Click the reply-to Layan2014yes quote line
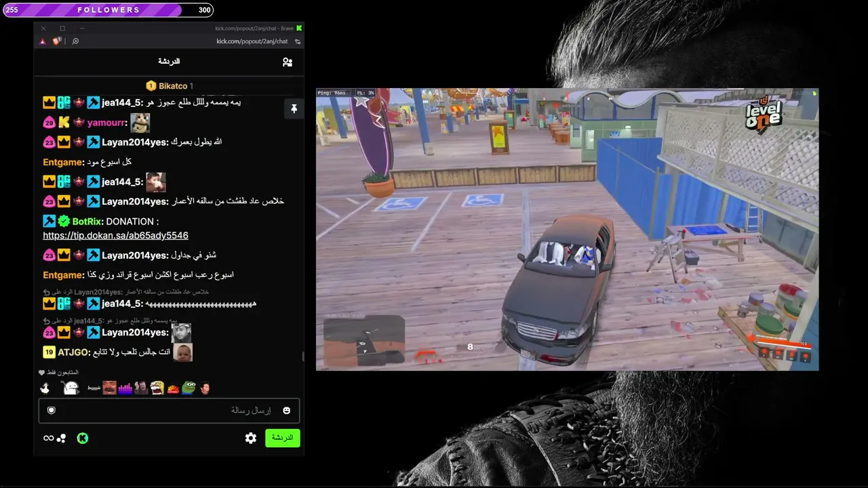Viewport: 868px width, 488px height. pyautogui.click(x=126, y=292)
